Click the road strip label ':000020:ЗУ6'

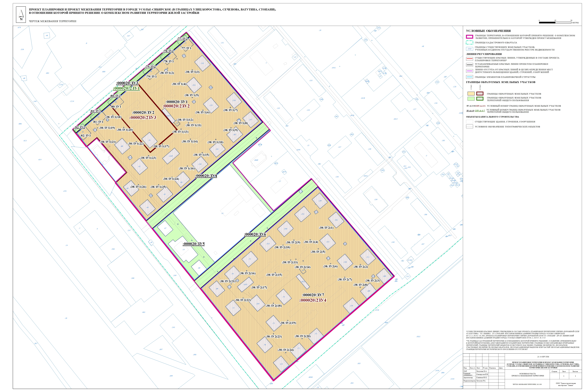[255, 234]
